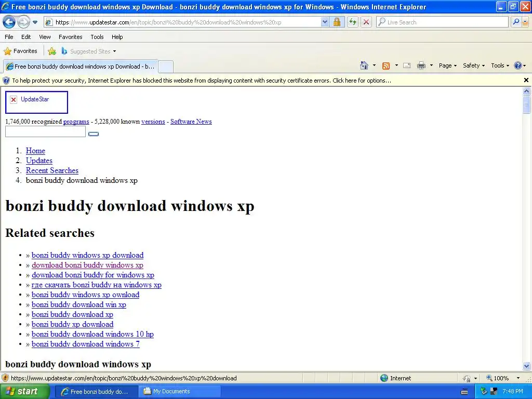Screen dimensions: 532x399
Task: Open the Favorites menu
Action: click(71, 37)
